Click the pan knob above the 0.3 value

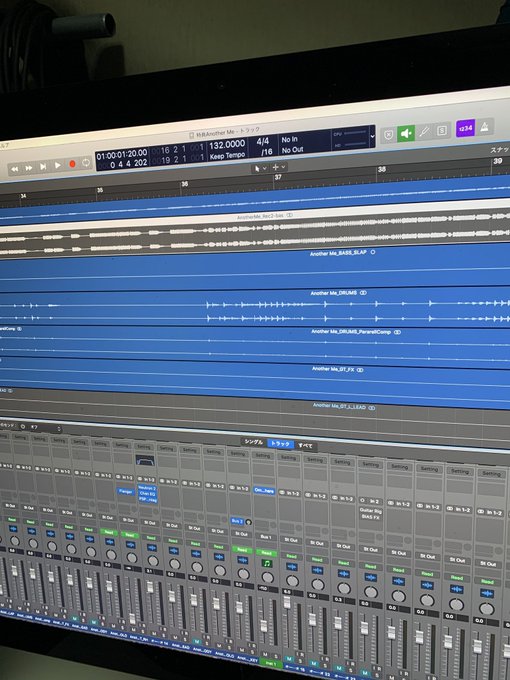[344, 588]
